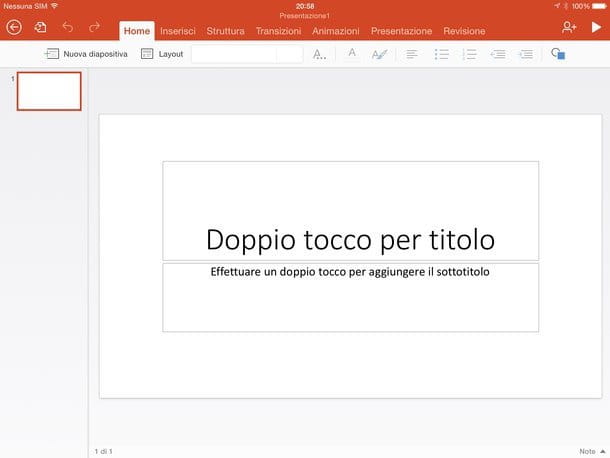
Task: Redo the last action
Action: click(95, 28)
